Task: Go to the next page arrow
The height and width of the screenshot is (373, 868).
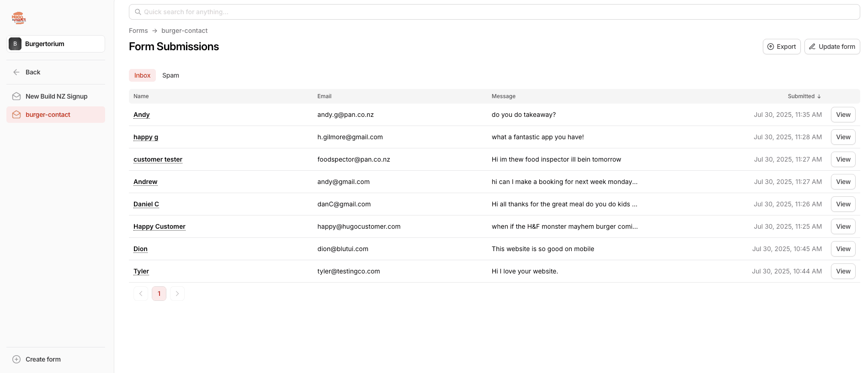Action: pos(177,294)
